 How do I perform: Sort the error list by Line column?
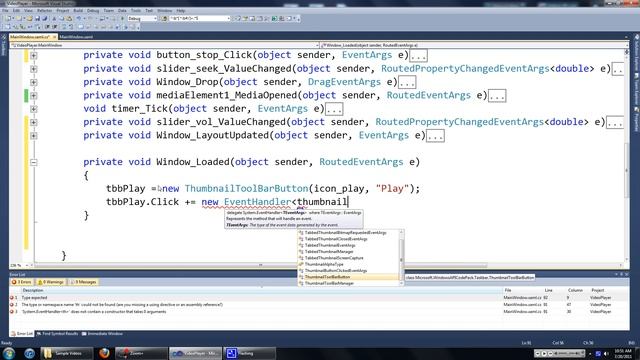pos(554,291)
